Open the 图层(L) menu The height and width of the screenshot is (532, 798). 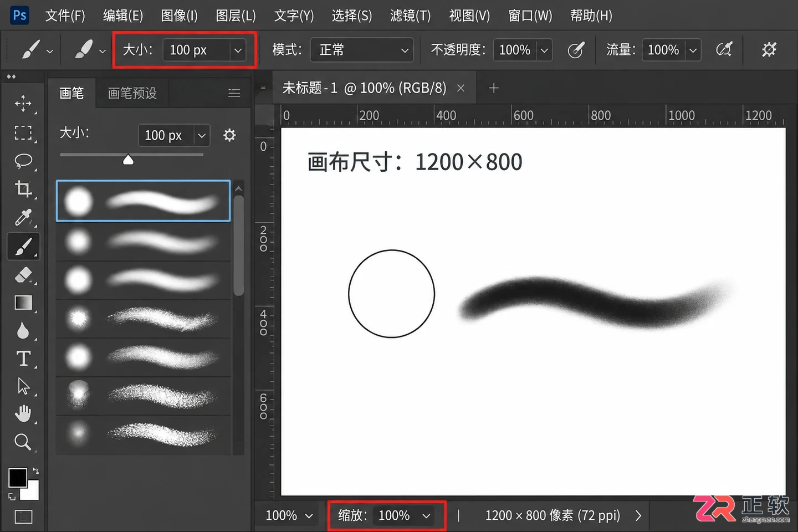click(236, 16)
